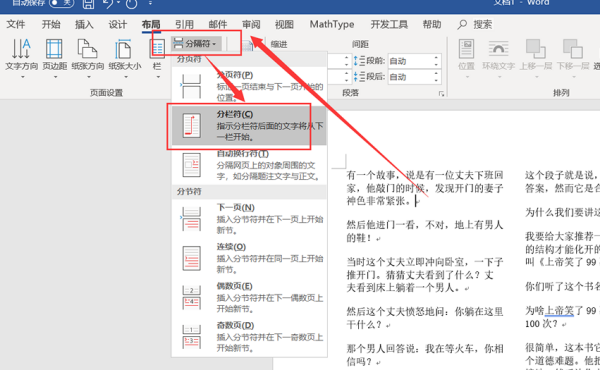Switch to the 开始 Home tab

(51, 24)
